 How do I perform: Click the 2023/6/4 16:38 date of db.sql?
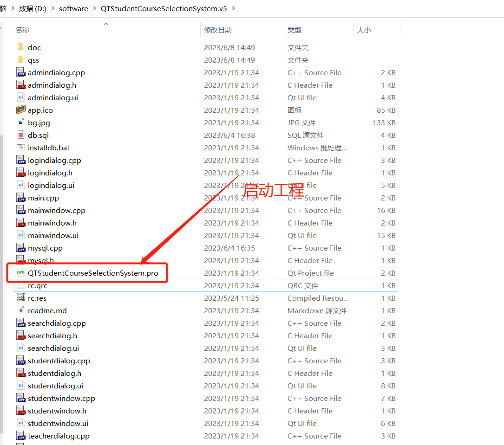229,135
